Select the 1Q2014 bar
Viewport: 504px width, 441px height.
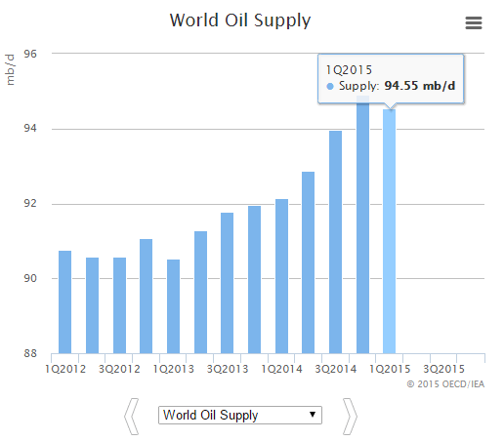coord(281,276)
